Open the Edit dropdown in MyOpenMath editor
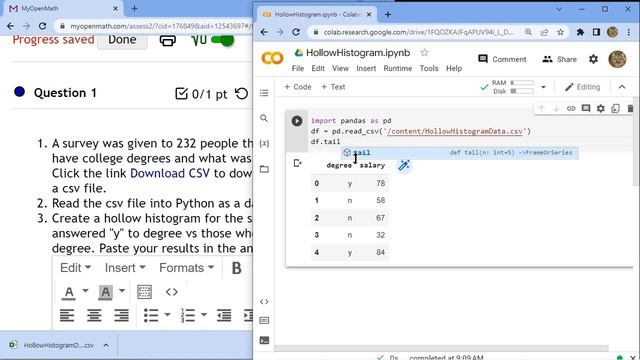Screen dimensions: 640x360 click(75, 268)
